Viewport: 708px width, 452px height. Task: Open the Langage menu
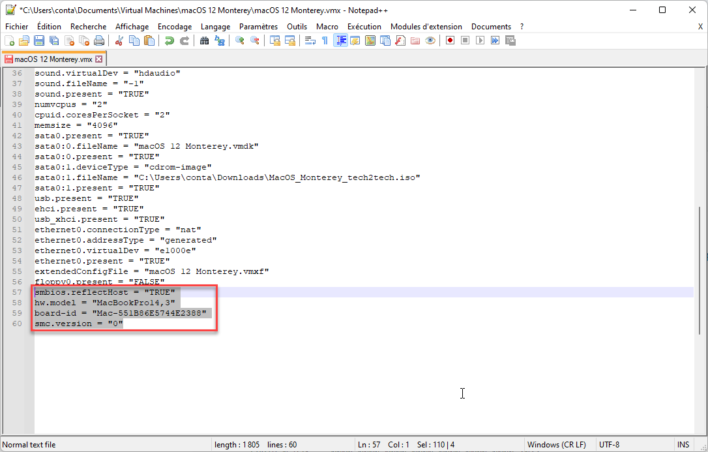pyautogui.click(x=215, y=27)
